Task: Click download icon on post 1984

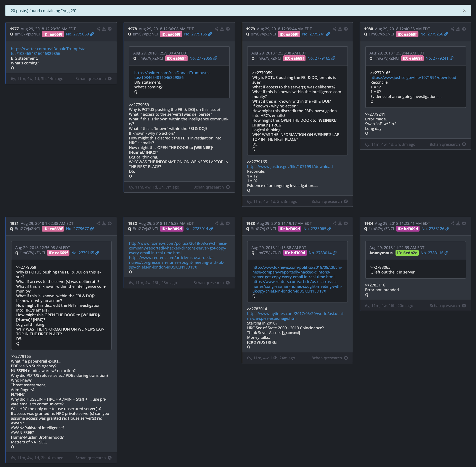Action: coord(458,223)
